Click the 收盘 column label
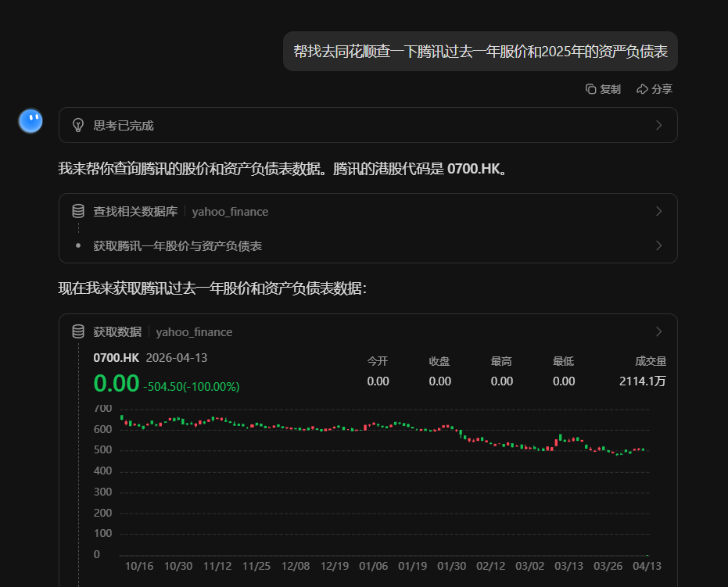728x587 pixels. tap(439, 361)
